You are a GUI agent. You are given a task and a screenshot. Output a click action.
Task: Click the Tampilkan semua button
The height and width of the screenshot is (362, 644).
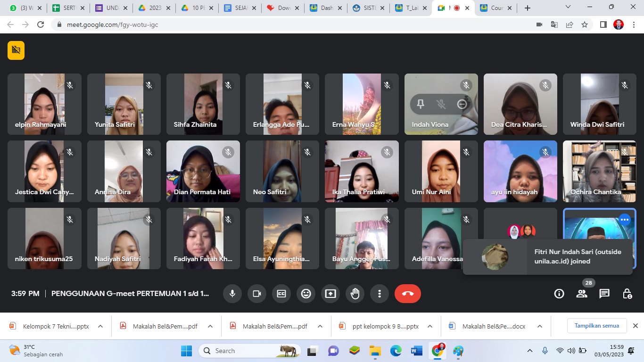click(596, 326)
